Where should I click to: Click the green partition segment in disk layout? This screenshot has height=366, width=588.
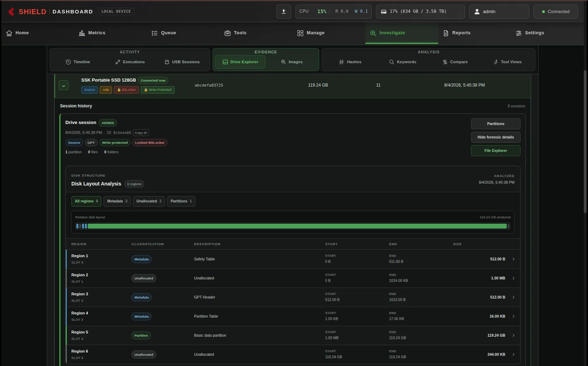[297, 226]
